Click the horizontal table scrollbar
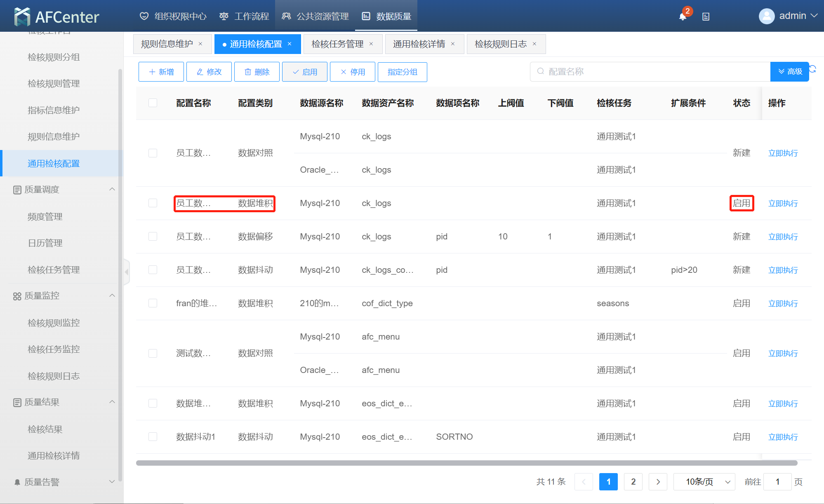 466,463
